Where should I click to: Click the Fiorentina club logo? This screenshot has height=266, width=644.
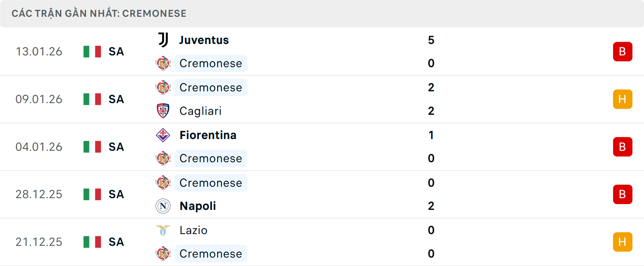click(163, 135)
